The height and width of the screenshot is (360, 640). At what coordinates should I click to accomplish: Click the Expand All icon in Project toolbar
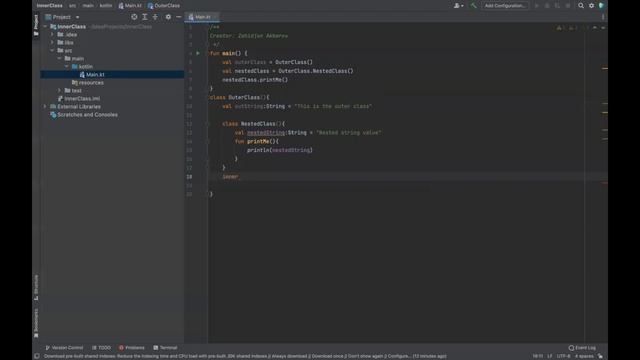point(144,17)
